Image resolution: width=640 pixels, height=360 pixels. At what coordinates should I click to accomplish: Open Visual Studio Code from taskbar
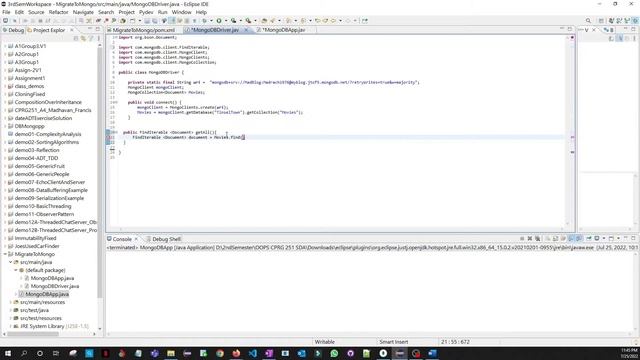253,353
